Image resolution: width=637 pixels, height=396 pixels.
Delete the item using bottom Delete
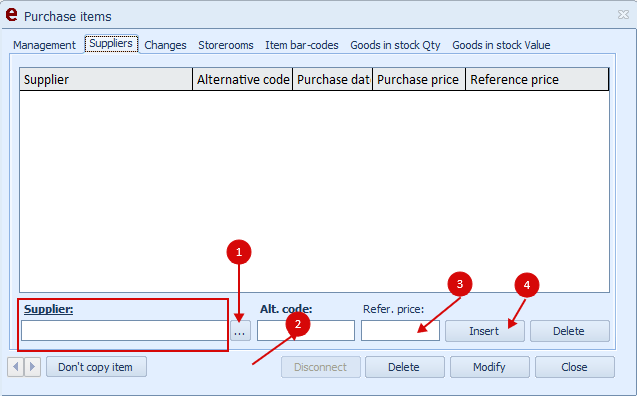click(x=405, y=367)
